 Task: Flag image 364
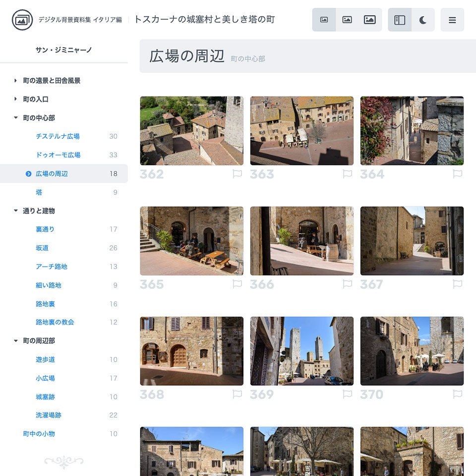tap(458, 174)
